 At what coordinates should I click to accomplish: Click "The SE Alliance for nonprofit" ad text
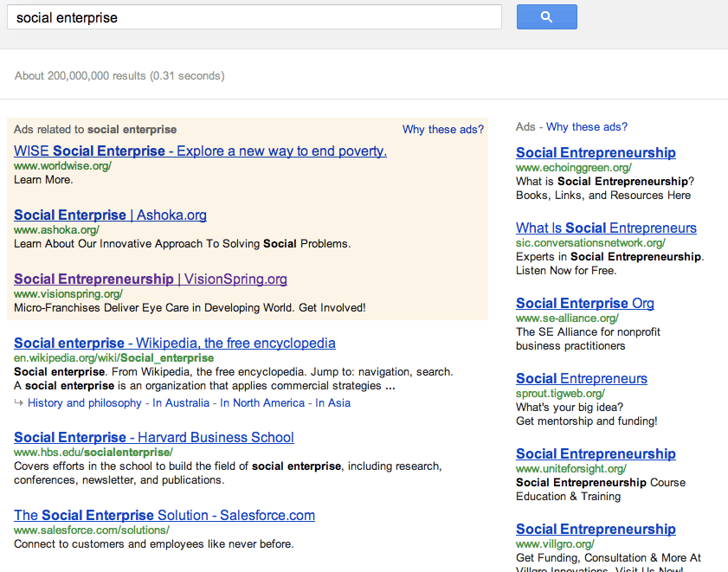[588, 332]
